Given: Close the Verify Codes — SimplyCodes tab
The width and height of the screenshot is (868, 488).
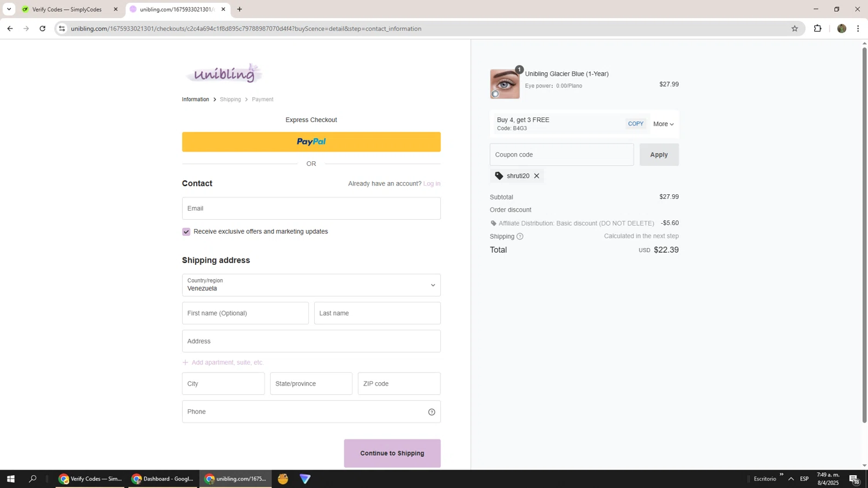Looking at the screenshot, I should (116, 9).
